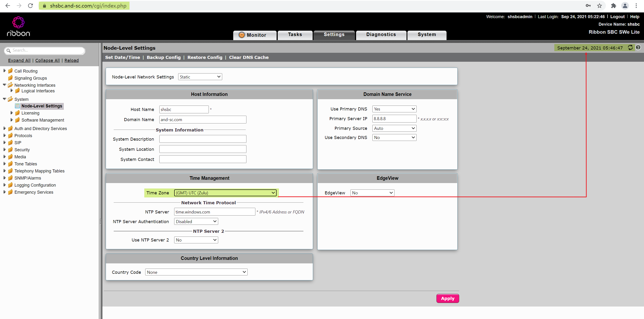Click the Help link in header

635,16
